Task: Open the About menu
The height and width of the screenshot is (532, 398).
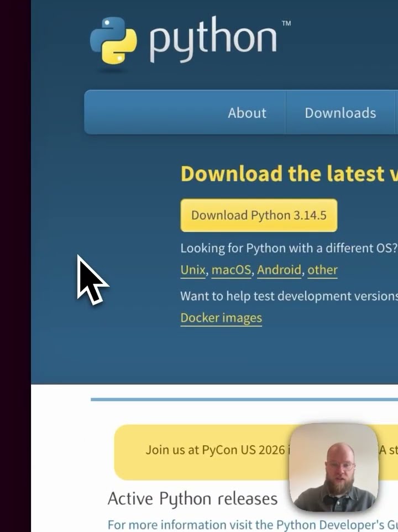Action: 247,113
